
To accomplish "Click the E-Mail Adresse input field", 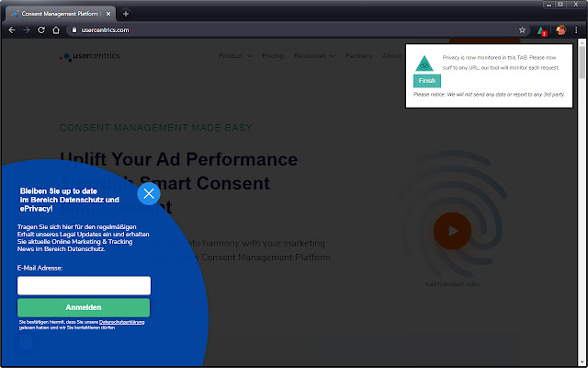I will point(84,286).
